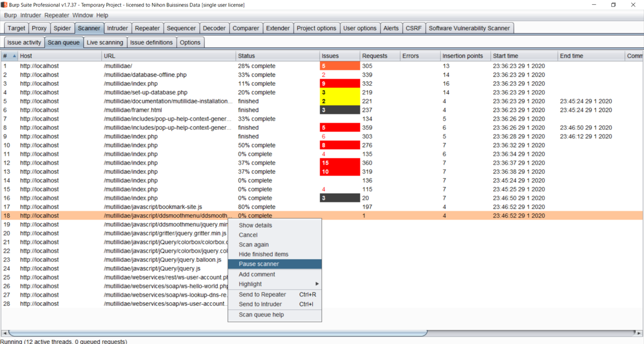Open the Alerts tab
The height and width of the screenshot is (344, 644).
click(x=391, y=28)
